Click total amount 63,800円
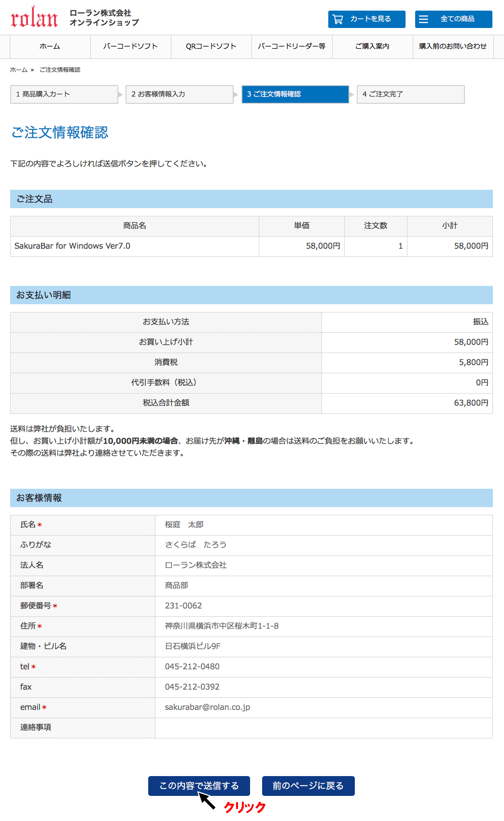 pos(471,403)
